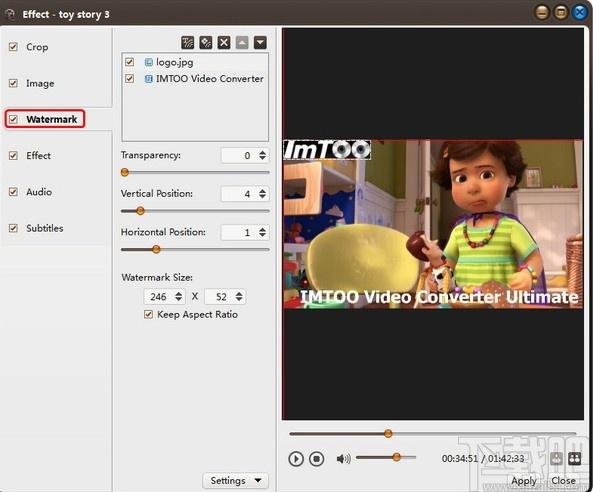This screenshot has height=492, width=593.
Task: Toggle the Watermark checkbox
Action: [x=13, y=120]
